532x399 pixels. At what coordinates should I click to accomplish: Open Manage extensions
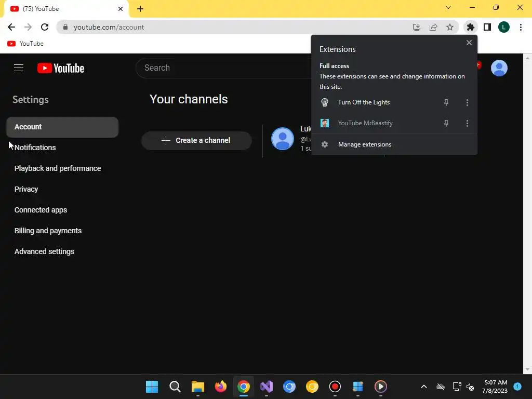tap(394, 144)
